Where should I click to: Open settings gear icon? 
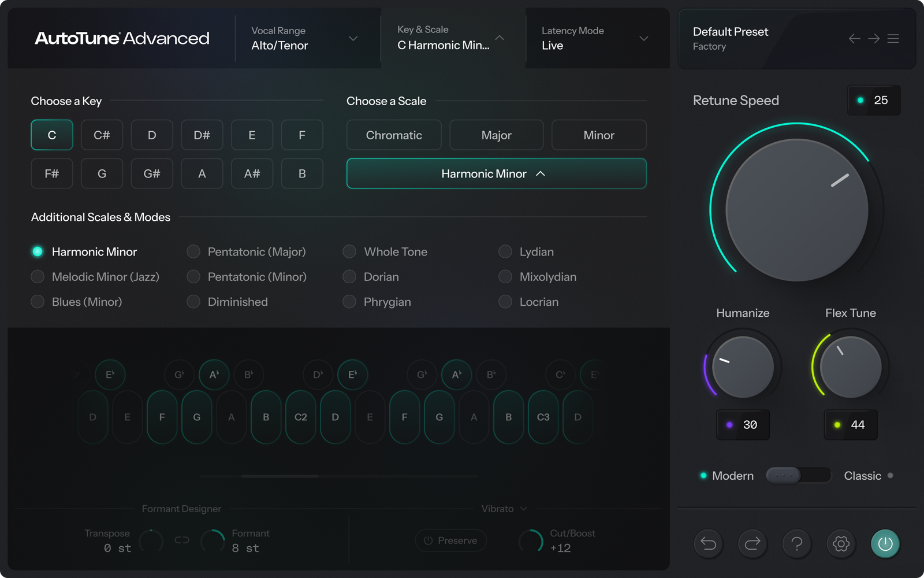pyautogui.click(x=841, y=544)
